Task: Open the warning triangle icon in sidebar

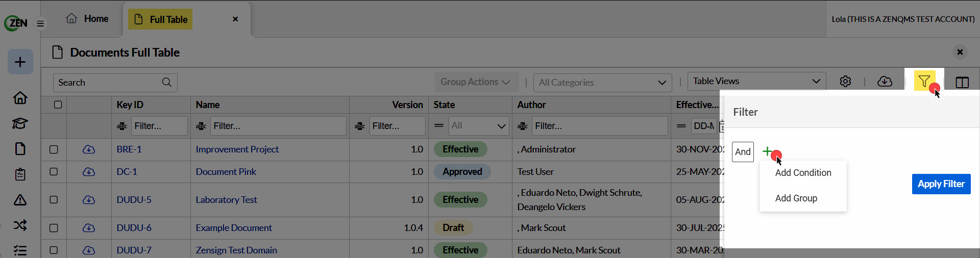Action: [x=20, y=199]
